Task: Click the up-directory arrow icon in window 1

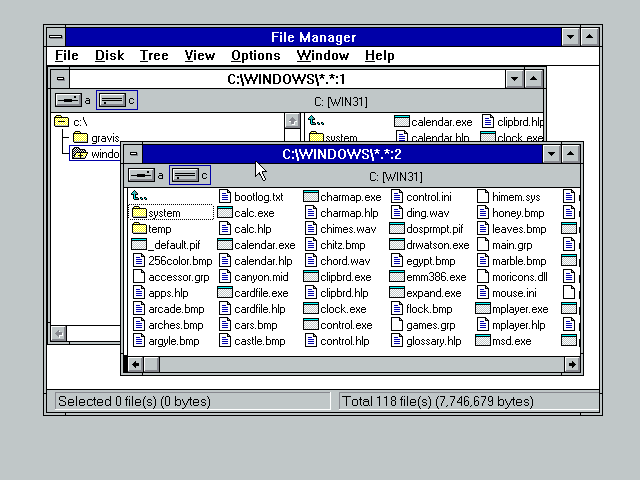Action: [x=316, y=121]
